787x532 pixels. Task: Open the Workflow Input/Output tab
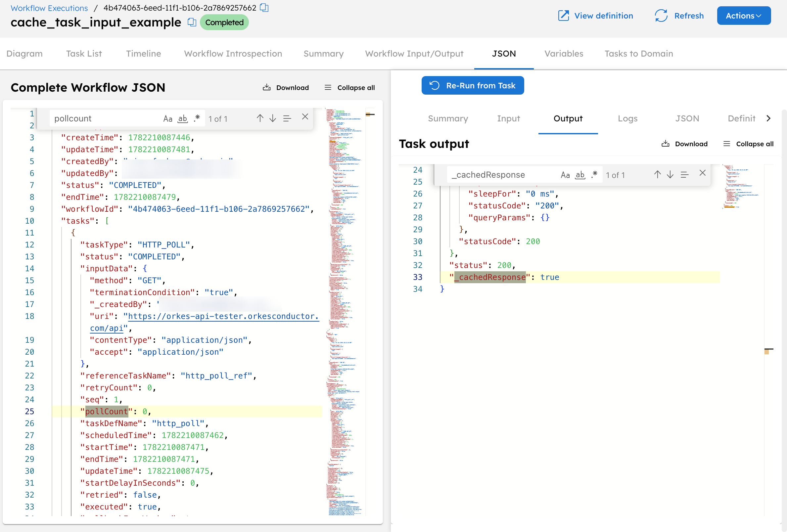click(414, 54)
